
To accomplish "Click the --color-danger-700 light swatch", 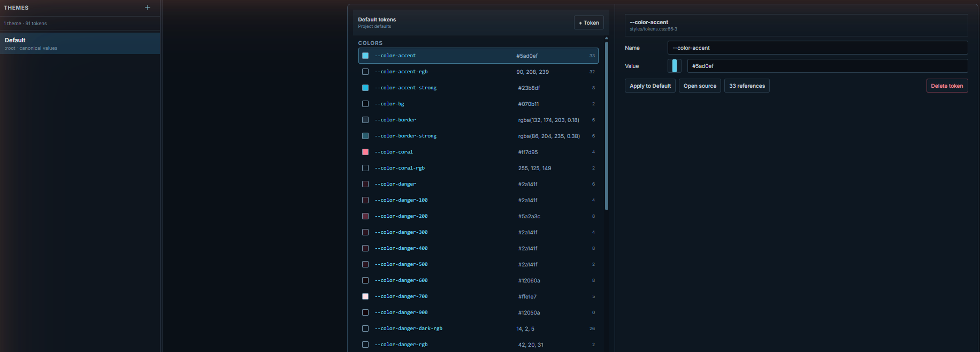I will 365,296.
